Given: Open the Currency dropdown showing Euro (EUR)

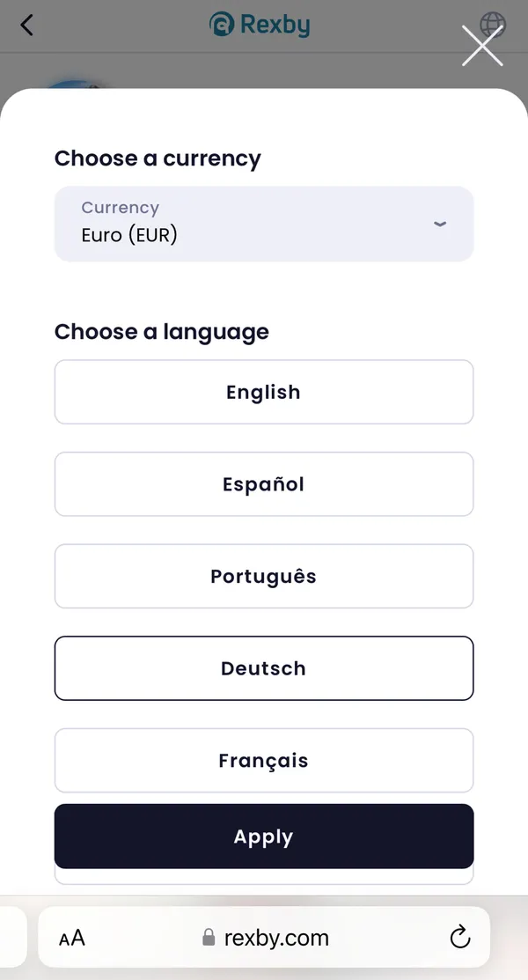Looking at the screenshot, I should pyautogui.click(x=263, y=224).
